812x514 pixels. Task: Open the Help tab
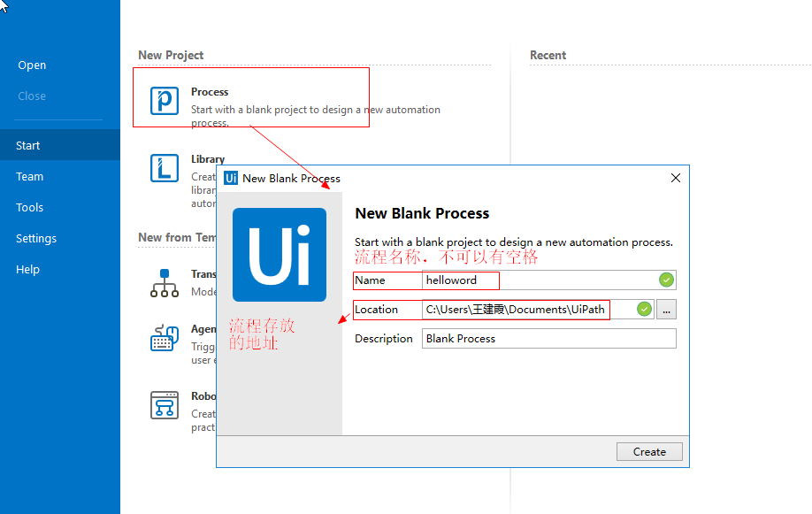(28, 270)
